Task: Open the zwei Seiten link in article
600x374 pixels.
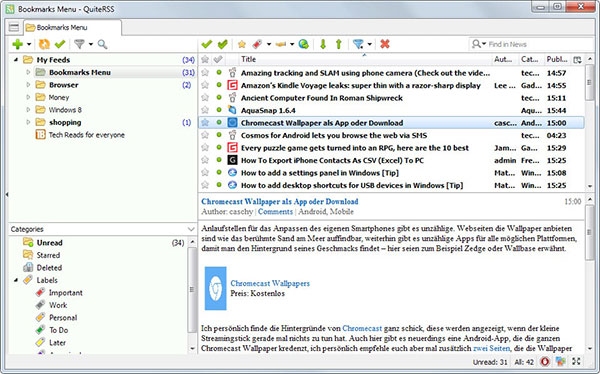Action: click(491, 348)
